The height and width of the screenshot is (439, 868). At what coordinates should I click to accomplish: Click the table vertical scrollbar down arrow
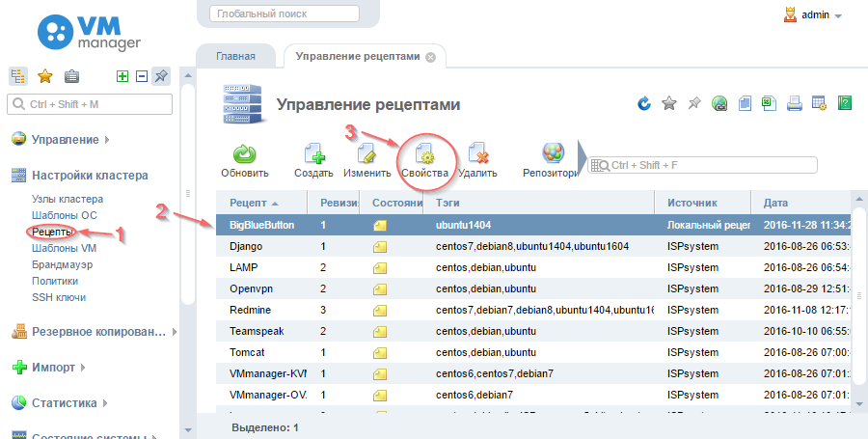pyautogui.click(x=859, y=404)
